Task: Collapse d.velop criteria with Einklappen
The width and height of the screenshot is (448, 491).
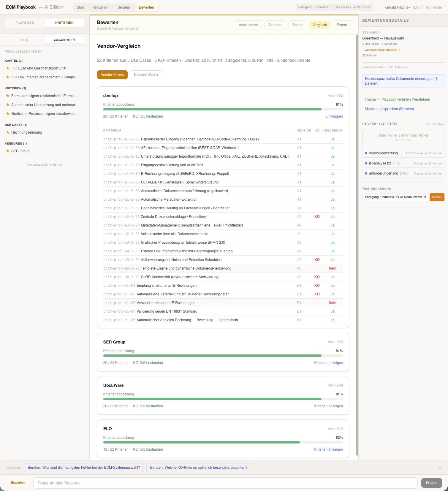Action: 334,116
